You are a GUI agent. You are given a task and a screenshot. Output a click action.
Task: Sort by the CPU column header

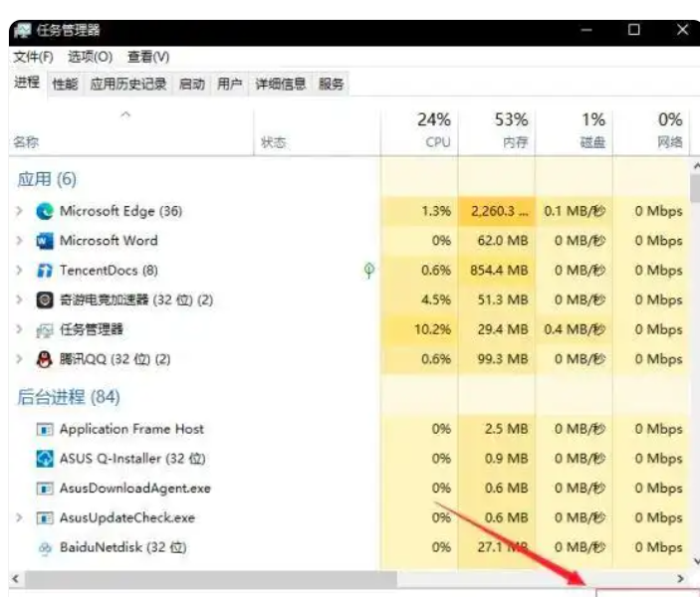pos(419,131)
